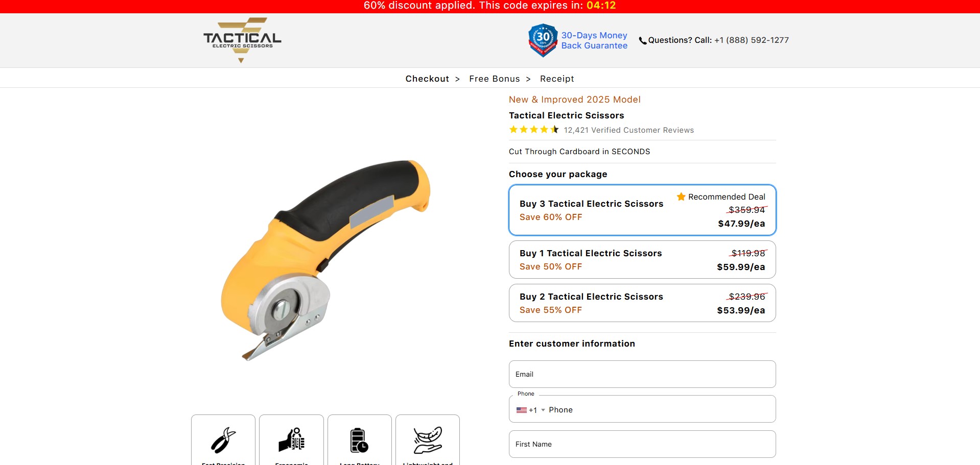This screenshot has width=980, height=465.
Task: Select the Buy 3 Tactical Electric Scissors package
Action: coord(642,210)
